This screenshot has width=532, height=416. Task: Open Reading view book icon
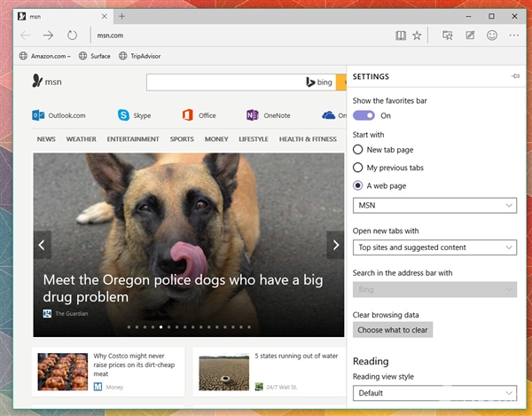pyautogui.click(x=401, y=35)
